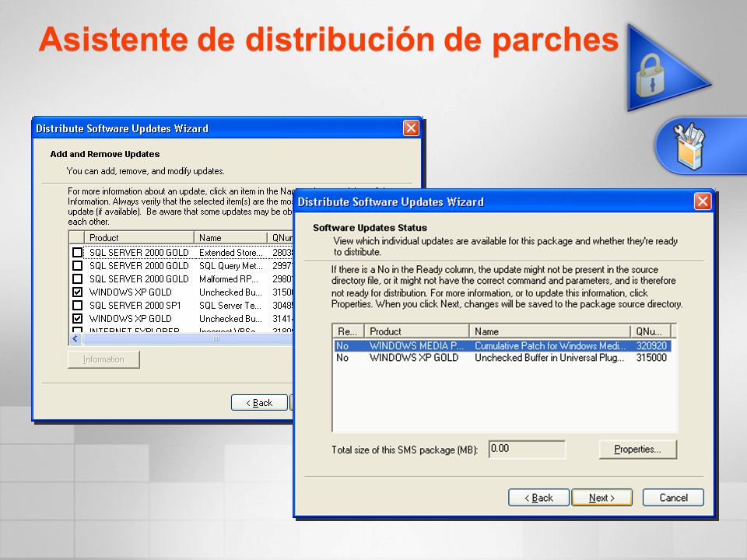This screenshot has height=560, width=747.
Task: Click Back in Software Updates Status wizard
Action: pos(538,498)
